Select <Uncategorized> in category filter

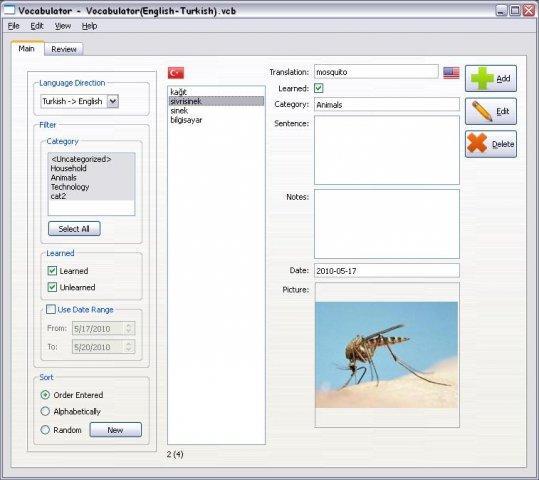91,159
